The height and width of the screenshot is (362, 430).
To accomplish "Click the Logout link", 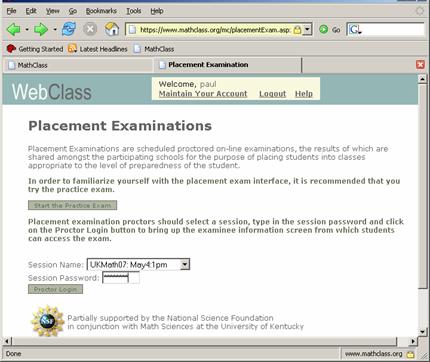I will pyautogui.click(x=273, y=94).
